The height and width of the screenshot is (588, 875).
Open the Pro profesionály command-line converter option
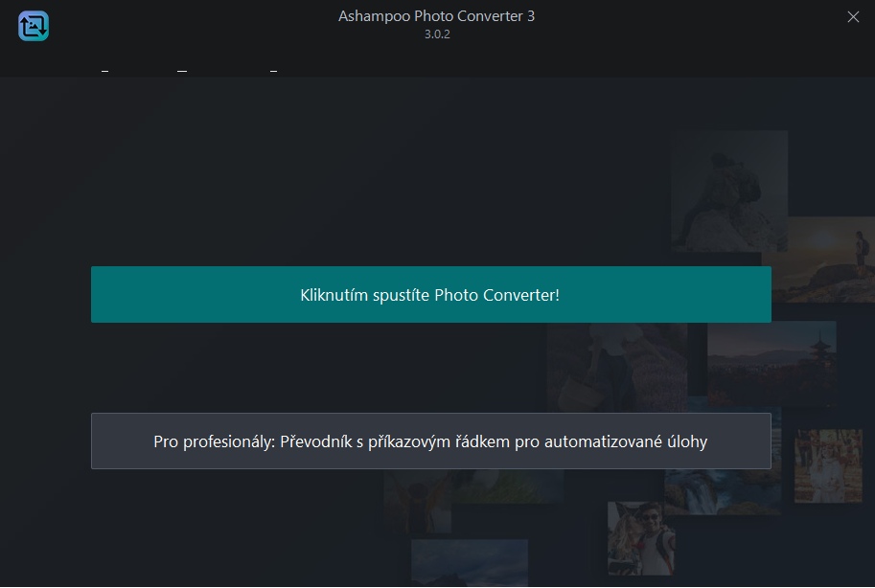click(x=431, y=441)
